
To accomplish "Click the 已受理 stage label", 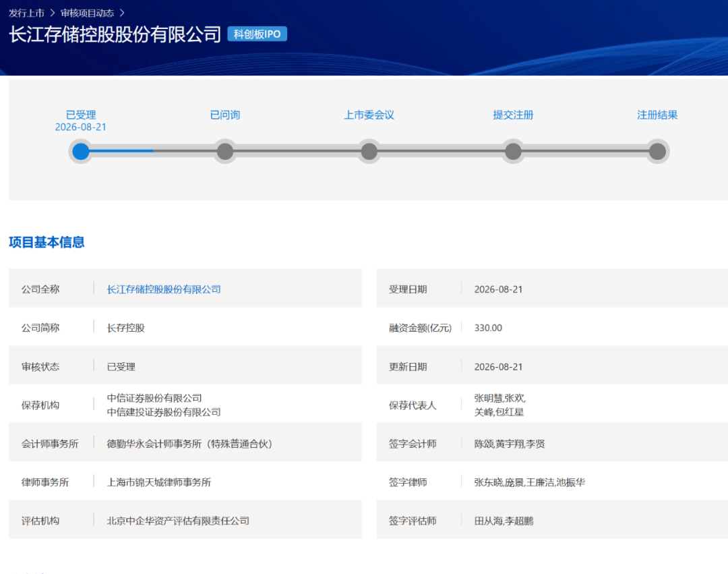I will pos(81,115).
